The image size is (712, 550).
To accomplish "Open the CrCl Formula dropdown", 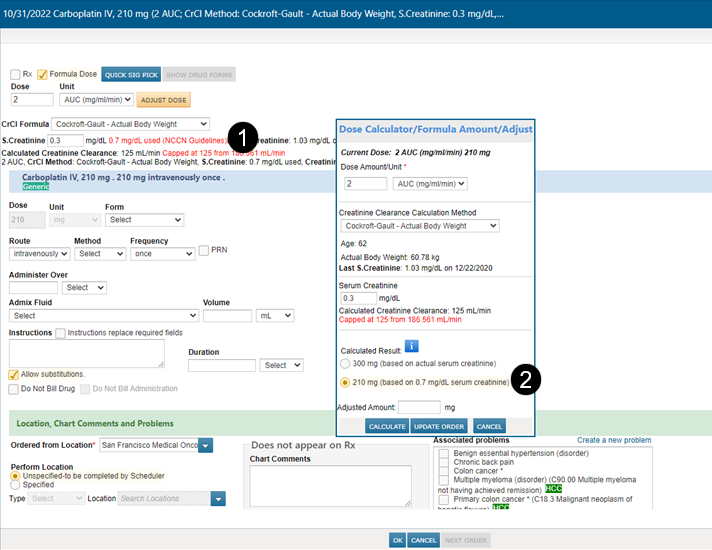I will click(x=130, y=123).
